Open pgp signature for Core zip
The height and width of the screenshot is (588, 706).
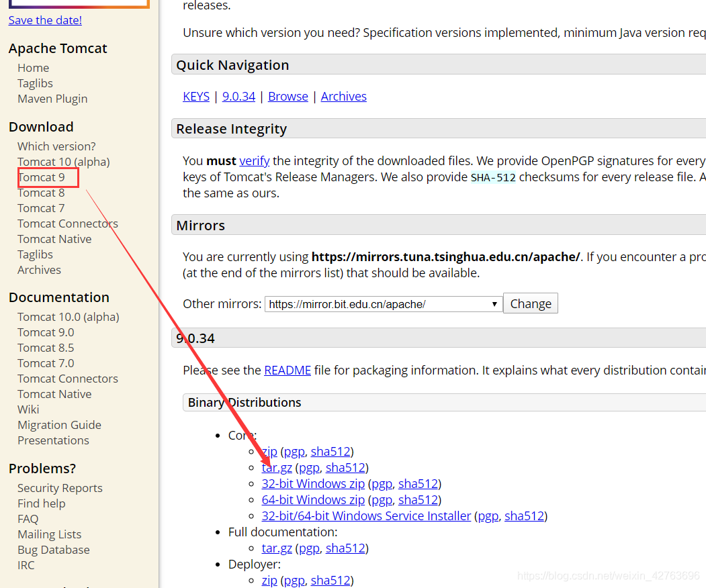pos(294,452)
